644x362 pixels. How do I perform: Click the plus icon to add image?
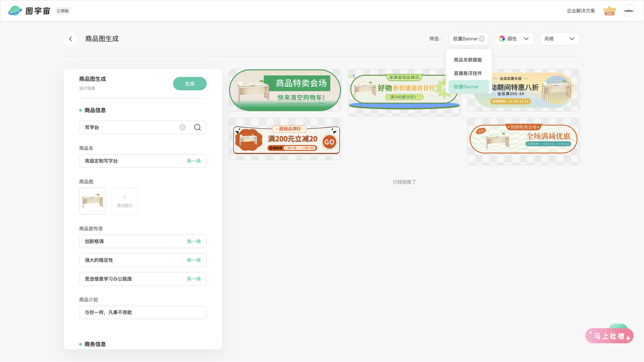click(125, 197)
